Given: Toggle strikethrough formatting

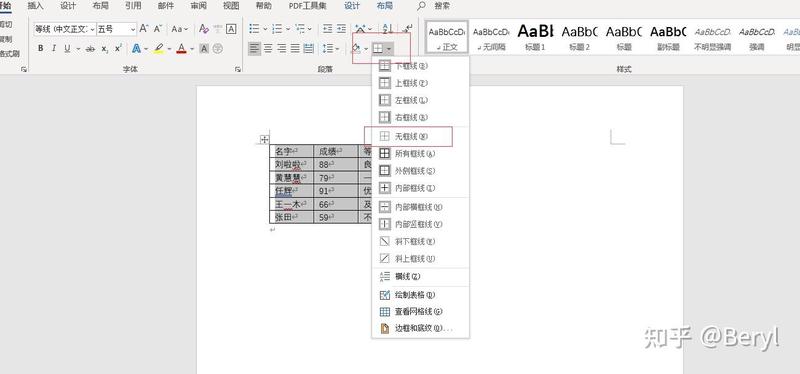Looking at the screenshot, I should (90, 48).
